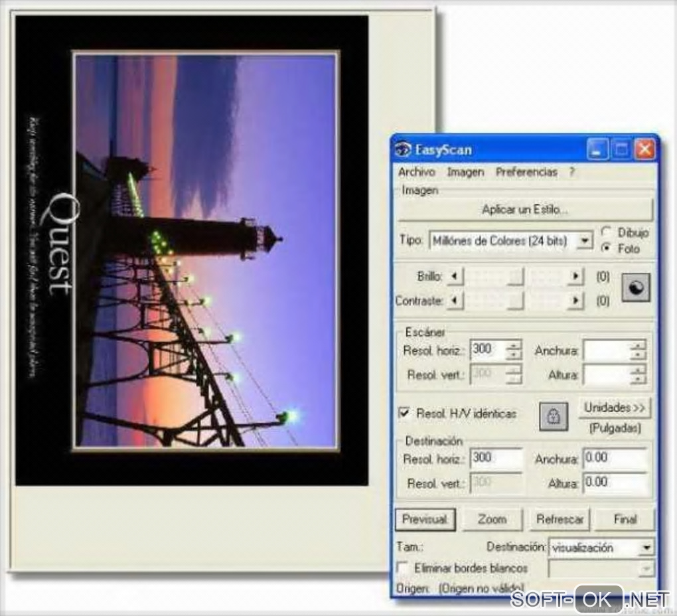Decrease Brillo with left arrow

(x=455, y=276)
